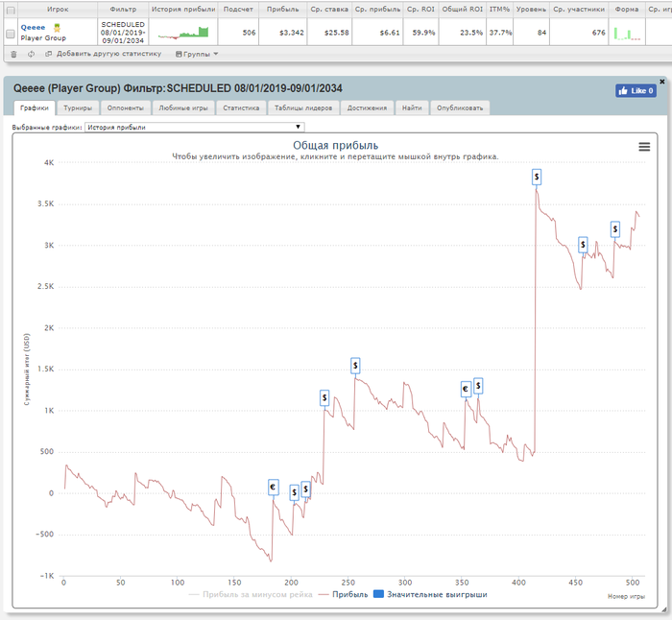This screenshot has height=620, width=672.
Task: Toggle the Прибыль legend series
Action: (344, 594)
